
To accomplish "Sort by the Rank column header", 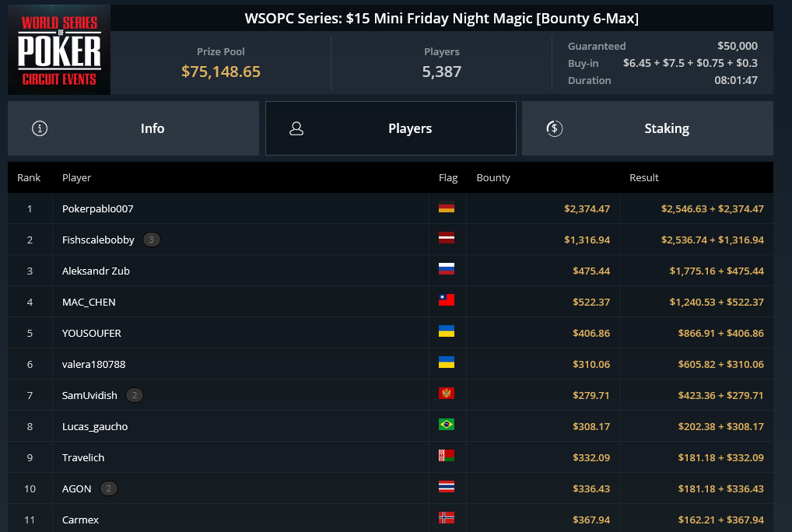I will pyautogui.click(x=29, y=177).
